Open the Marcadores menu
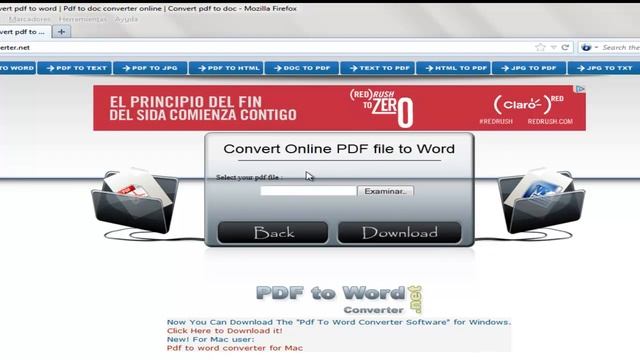This screenshot has height=360, width=640. [x=29, y=19]
